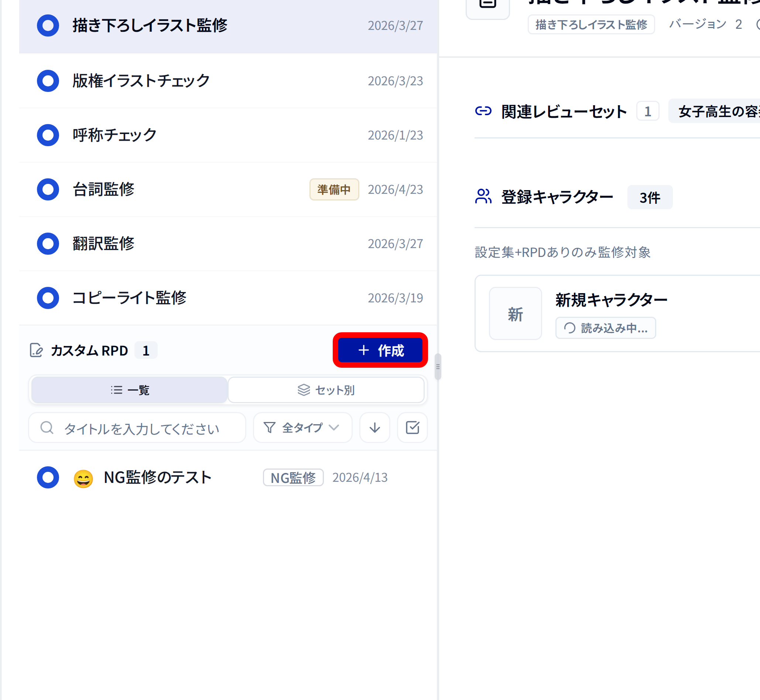Screen dimensions: 760x700
Task: Click the カスタム RPD count badge
Action: pos(146,350)
